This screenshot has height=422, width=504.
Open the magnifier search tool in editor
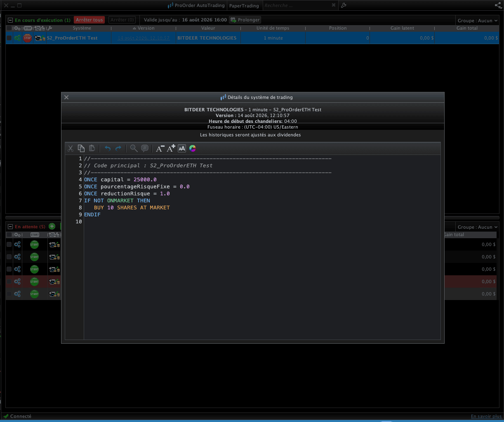(x=134, y=148)
